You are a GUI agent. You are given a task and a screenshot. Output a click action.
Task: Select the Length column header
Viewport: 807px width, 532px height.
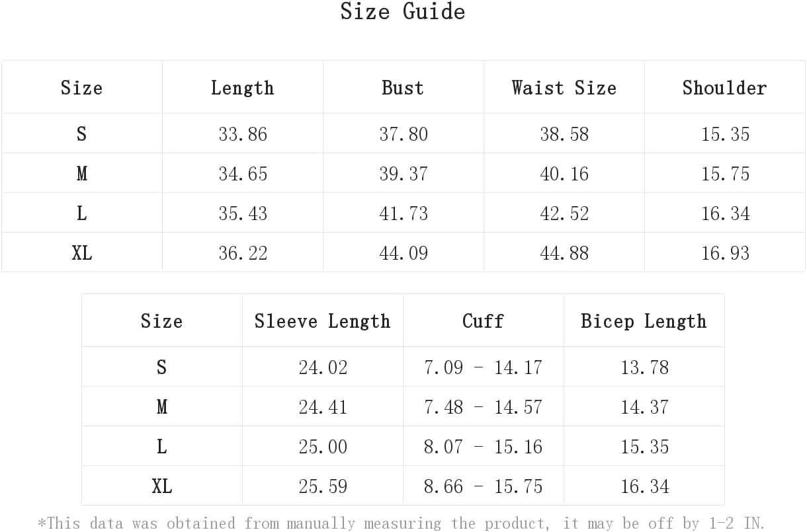click(x=242, y=88)
